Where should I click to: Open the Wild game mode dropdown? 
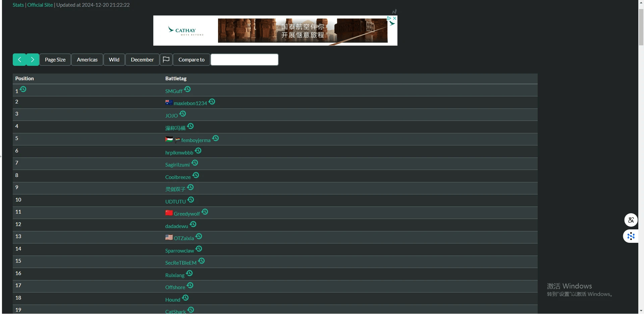(114, 60)
